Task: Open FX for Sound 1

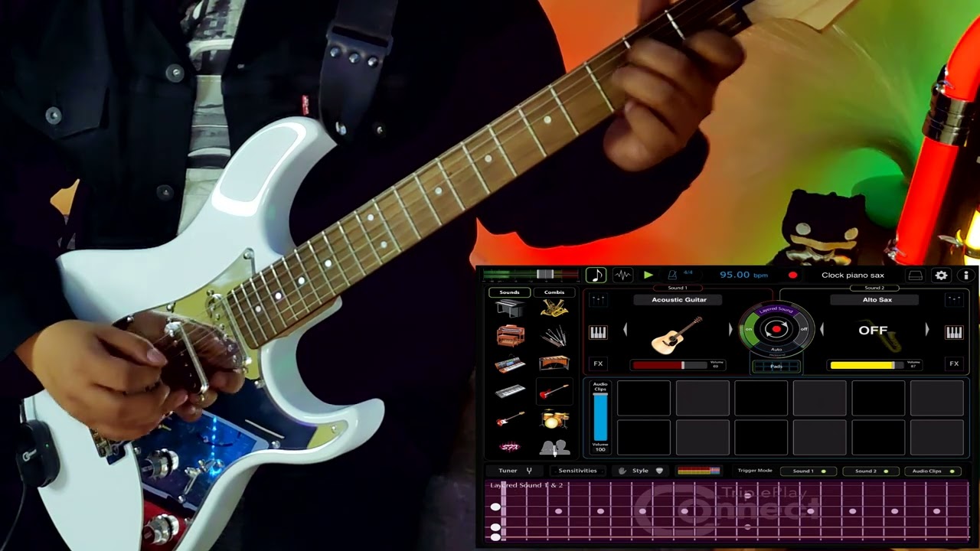Action: (x=598, y=364)
